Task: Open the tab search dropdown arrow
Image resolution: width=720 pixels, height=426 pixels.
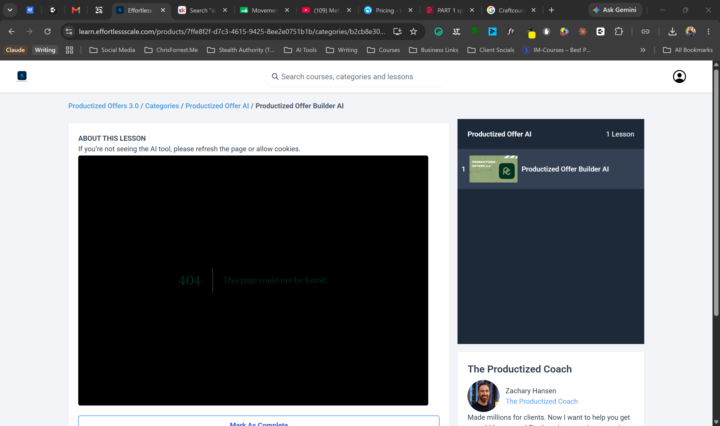Action: pos(10,10)
